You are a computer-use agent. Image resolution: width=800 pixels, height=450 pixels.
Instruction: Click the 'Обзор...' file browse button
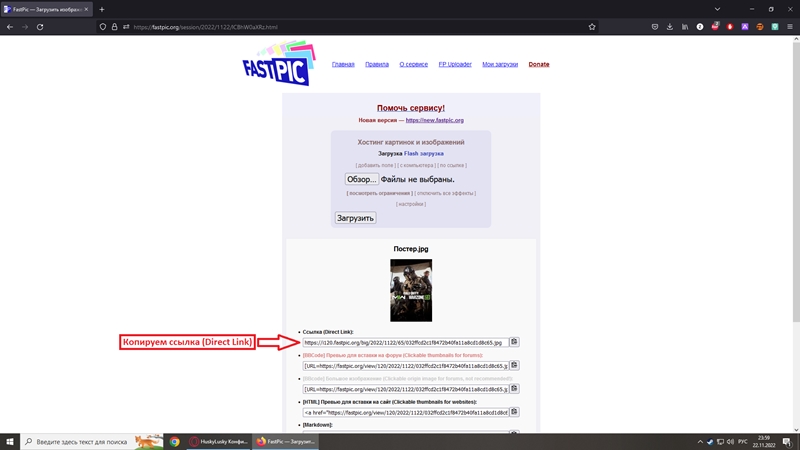pos(361,179)
